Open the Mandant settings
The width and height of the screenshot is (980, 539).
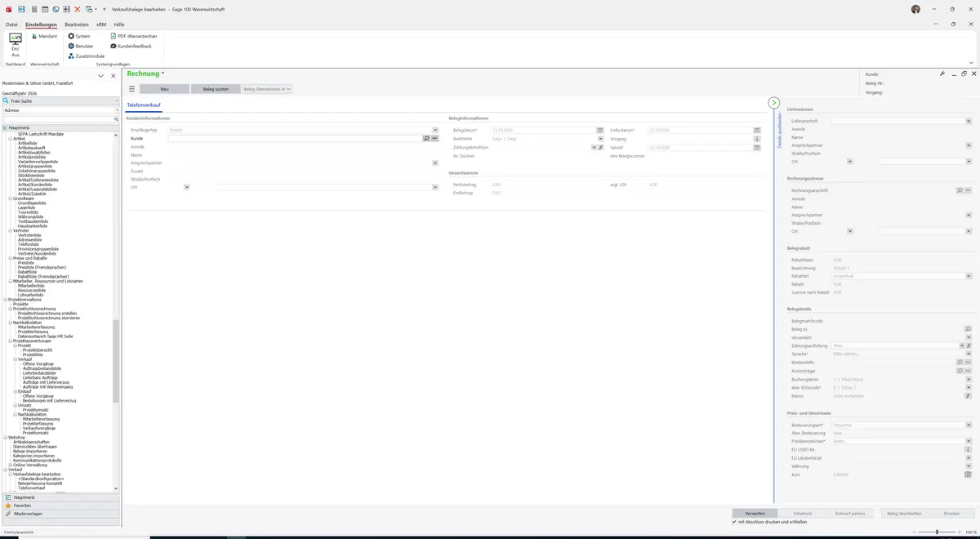44,37
